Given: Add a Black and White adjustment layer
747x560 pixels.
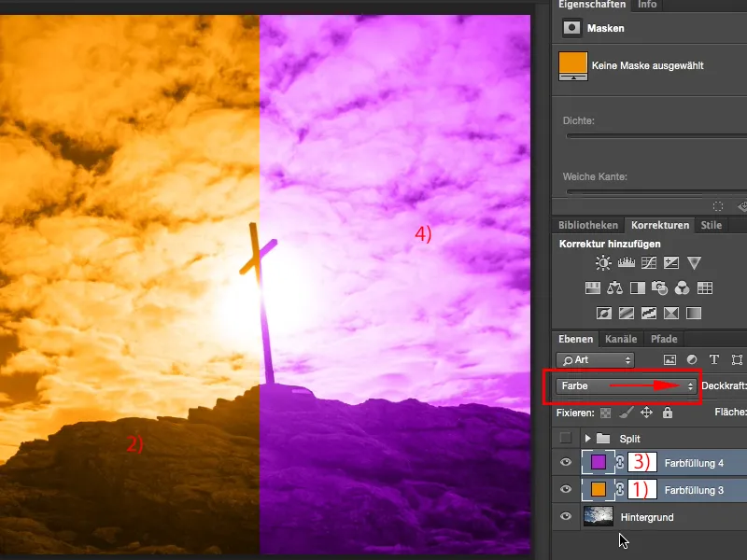Looking at the screenshot, I should 637,287.
